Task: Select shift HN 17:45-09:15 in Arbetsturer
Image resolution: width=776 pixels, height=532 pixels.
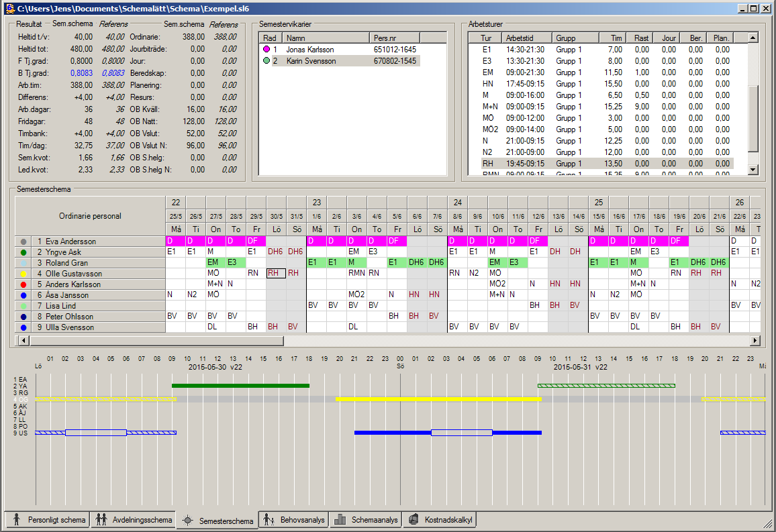Action: pyautogui.click(x=608, y=84)
